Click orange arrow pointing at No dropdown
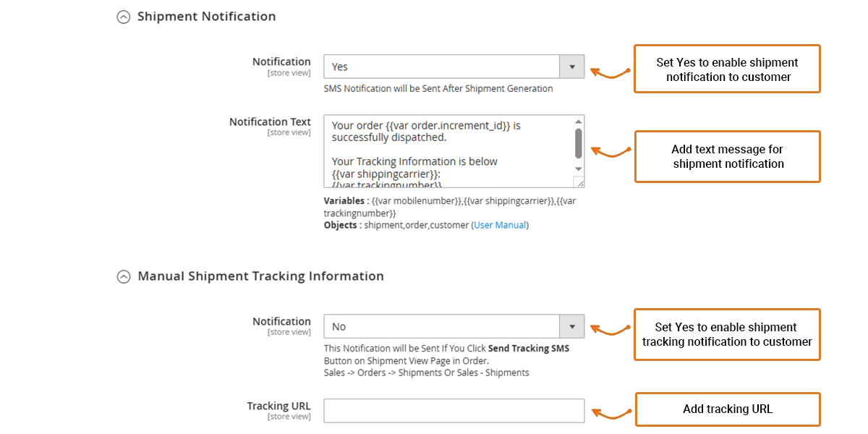 coord(610,330)
